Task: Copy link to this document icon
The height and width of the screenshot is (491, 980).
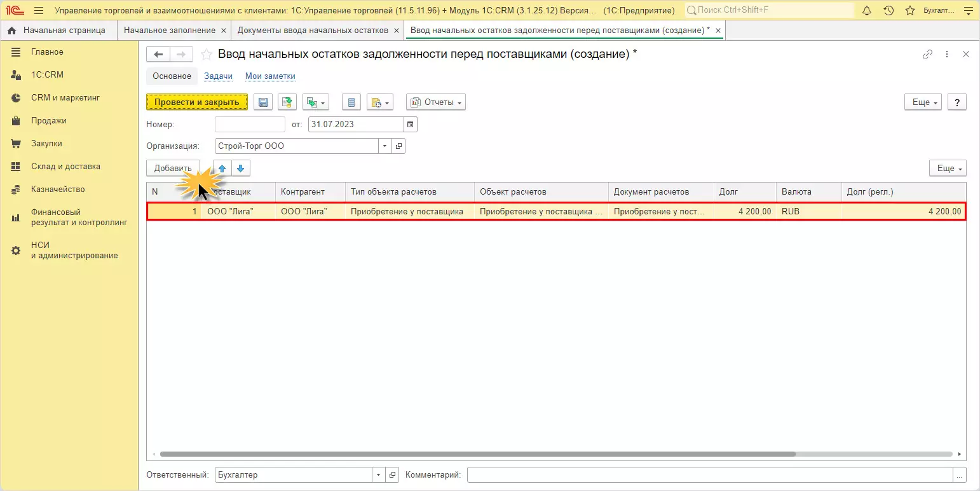Action: tap(927, 55)
